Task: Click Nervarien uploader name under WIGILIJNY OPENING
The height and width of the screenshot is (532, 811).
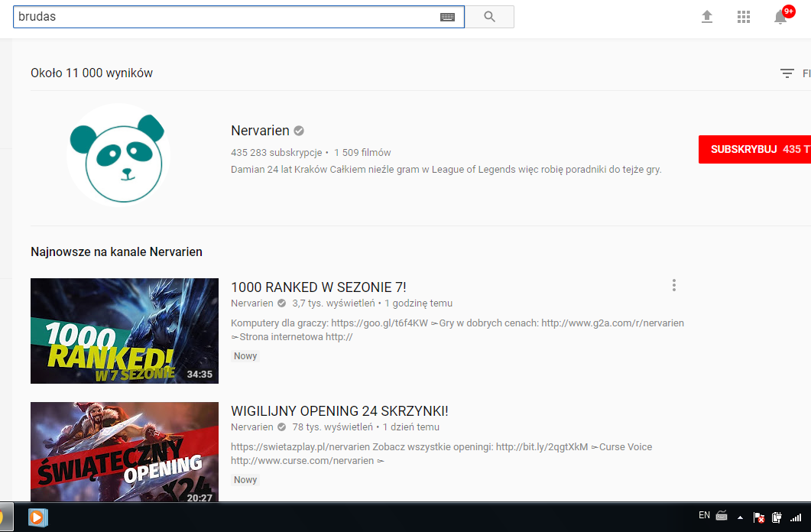Action: pos(251,427)
